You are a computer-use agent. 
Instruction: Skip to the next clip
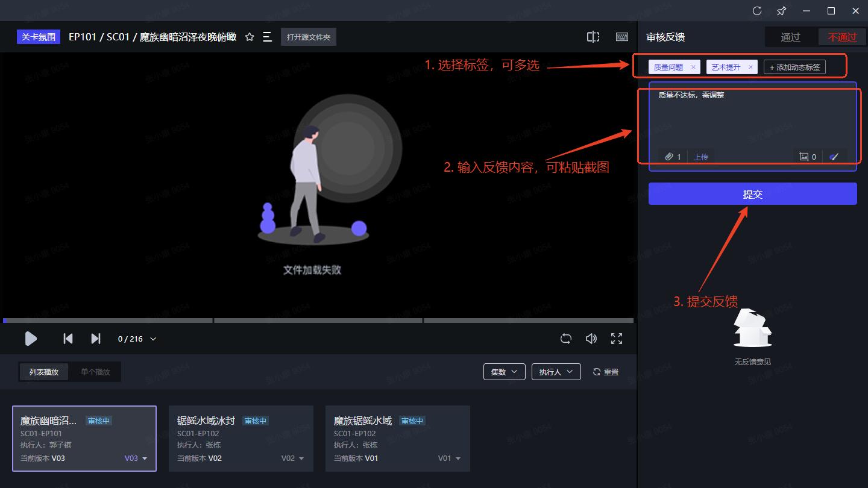96,339
